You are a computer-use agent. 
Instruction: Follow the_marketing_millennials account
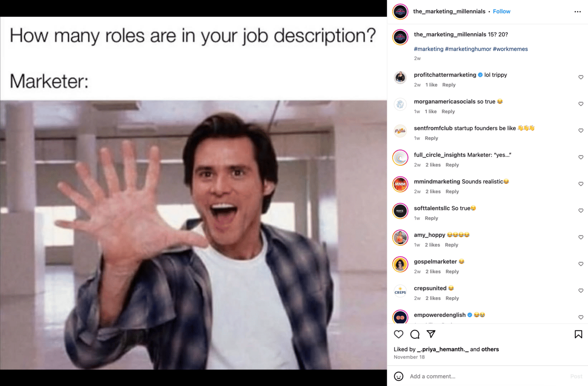click(x=502, y=11)
